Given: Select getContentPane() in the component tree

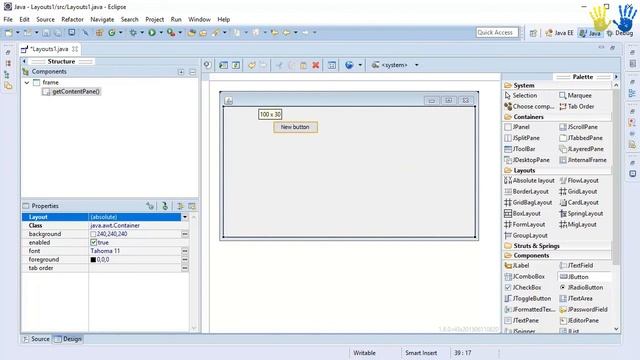Looking at the screenshot, I should tap(71, 91).
